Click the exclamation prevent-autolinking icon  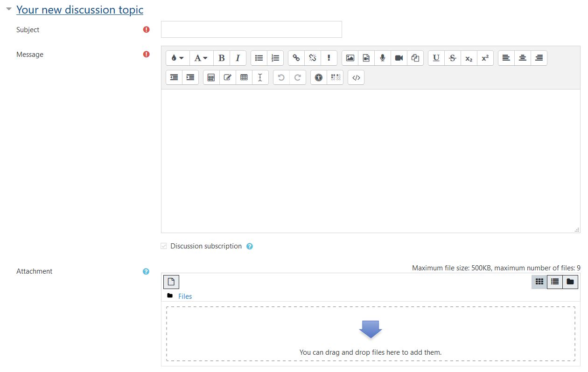[329, 58]
